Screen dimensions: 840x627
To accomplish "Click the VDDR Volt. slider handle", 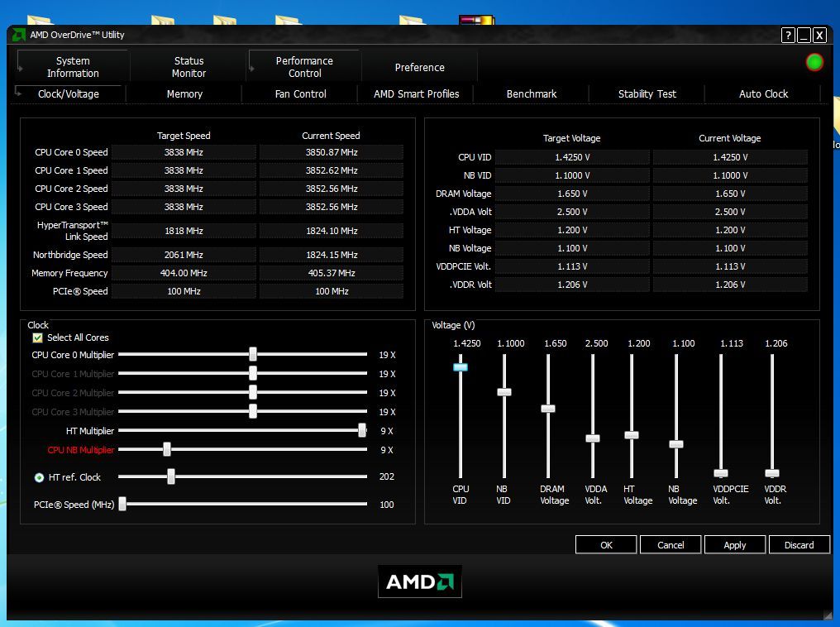I will pos(772,473).
